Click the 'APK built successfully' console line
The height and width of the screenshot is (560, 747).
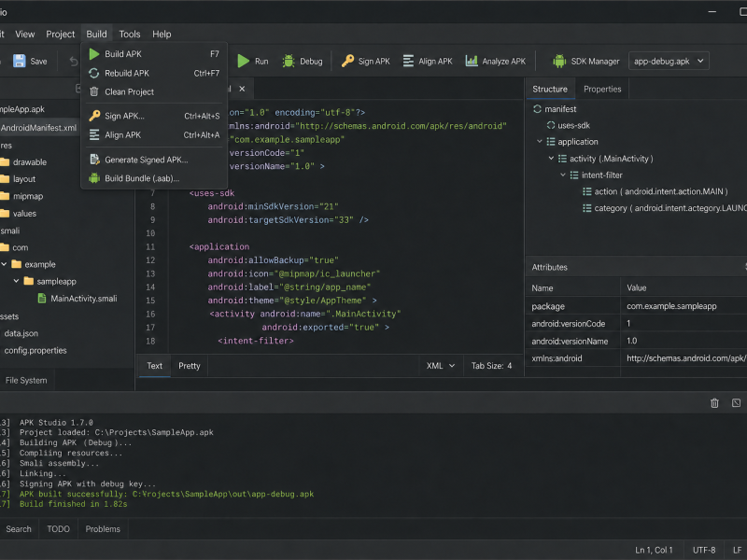coord(166,494)
